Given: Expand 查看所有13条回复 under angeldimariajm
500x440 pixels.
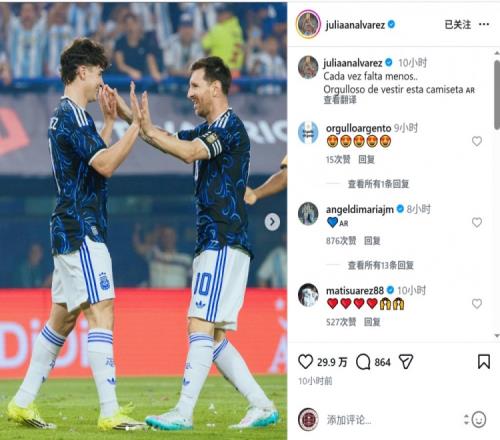Looking at the screenshot, I should coord(381,265).
